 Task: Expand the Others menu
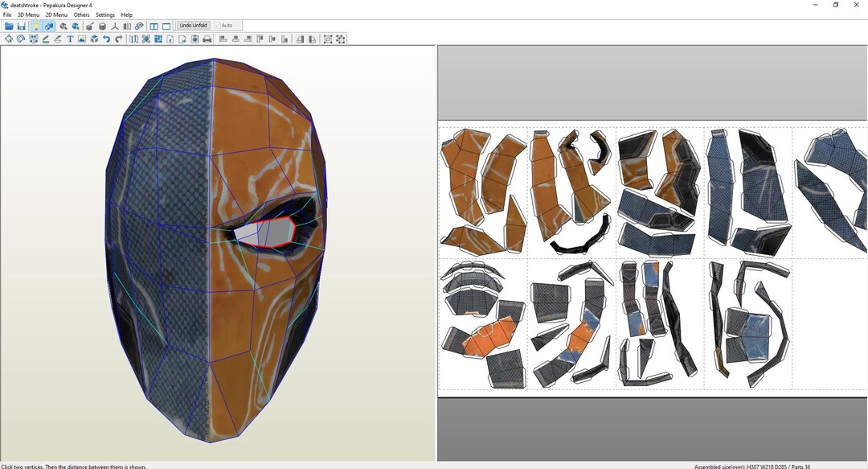pyautogui.click(x=80, y=14)
